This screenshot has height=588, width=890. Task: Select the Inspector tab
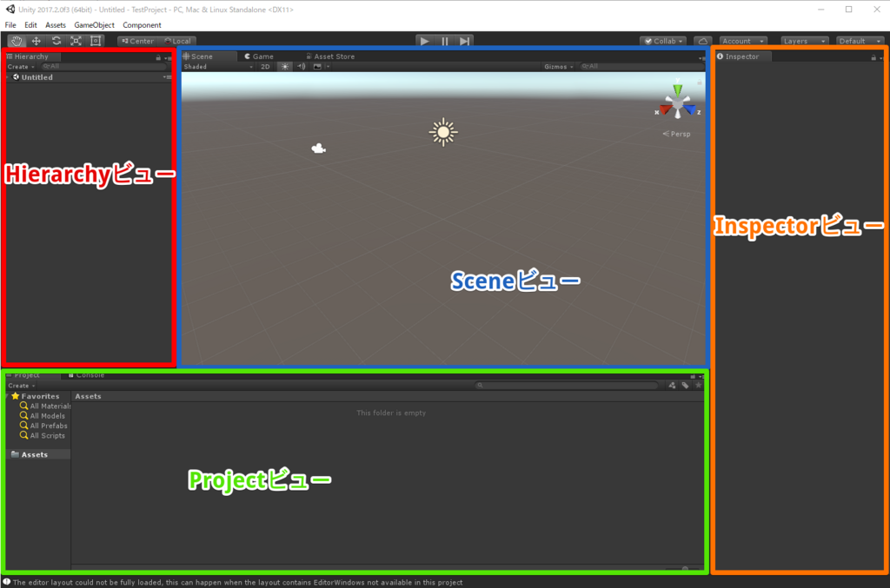[x=742, y=56]
